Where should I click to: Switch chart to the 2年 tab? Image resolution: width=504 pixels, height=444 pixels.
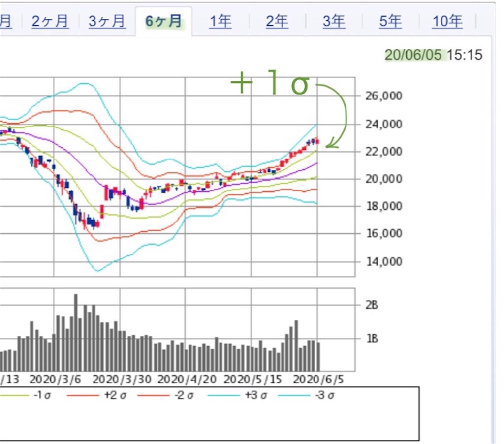click(x=277, y=22)
